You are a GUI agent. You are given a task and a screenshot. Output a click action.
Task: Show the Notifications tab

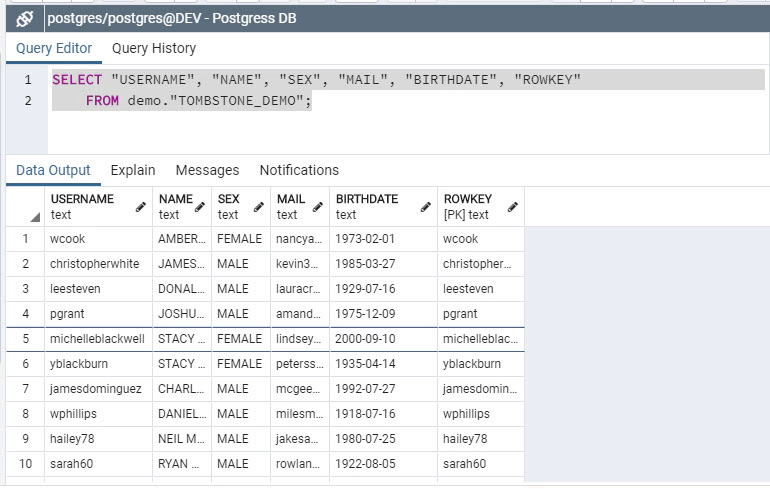coord(299,170)
